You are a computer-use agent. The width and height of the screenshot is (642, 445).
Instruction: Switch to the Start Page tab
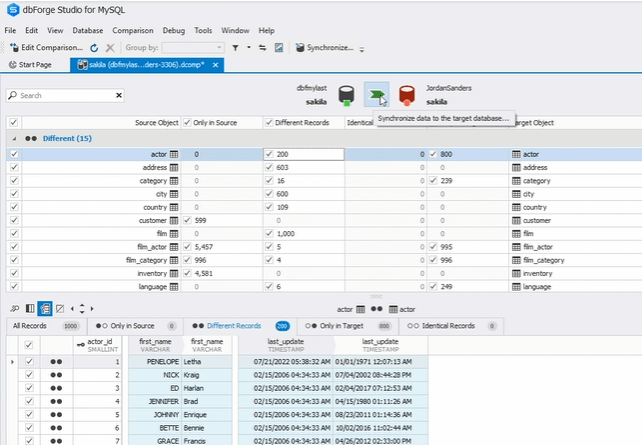click(30, 65)
